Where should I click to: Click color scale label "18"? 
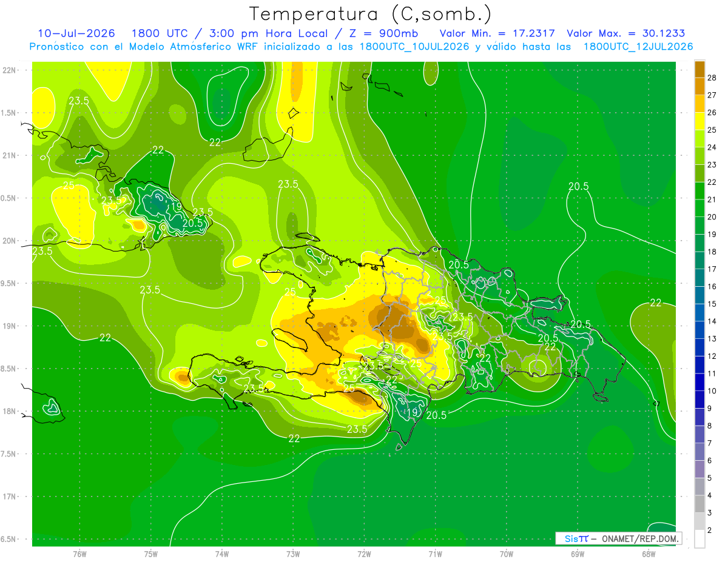(712, 252)
